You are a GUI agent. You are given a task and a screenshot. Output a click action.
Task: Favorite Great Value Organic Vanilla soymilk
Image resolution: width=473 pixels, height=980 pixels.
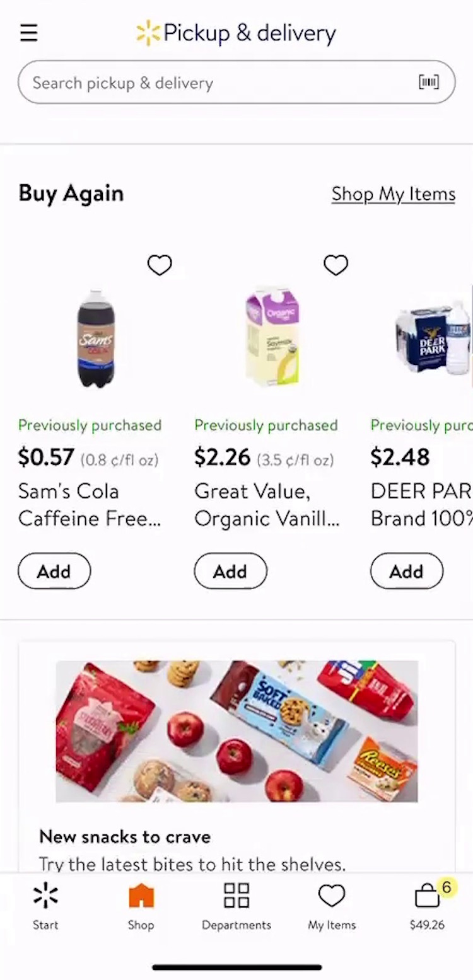pyautogui.click(x=336, y=265)
